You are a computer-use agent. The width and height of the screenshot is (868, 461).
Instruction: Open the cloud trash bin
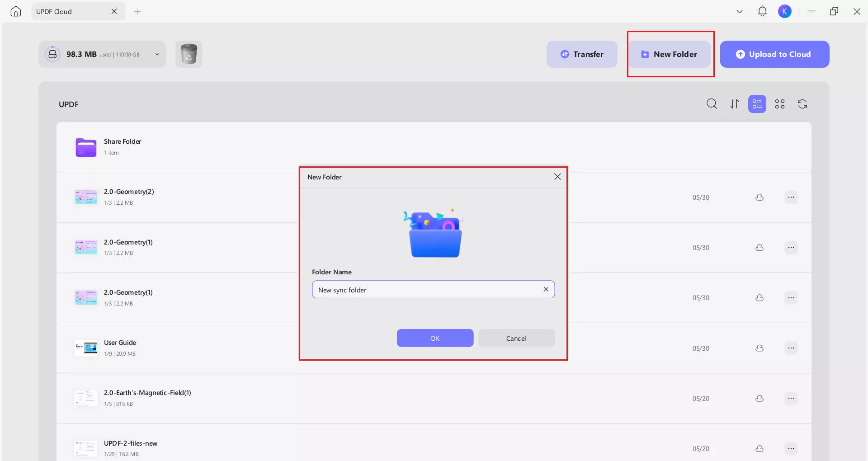[x=189, y=54]
